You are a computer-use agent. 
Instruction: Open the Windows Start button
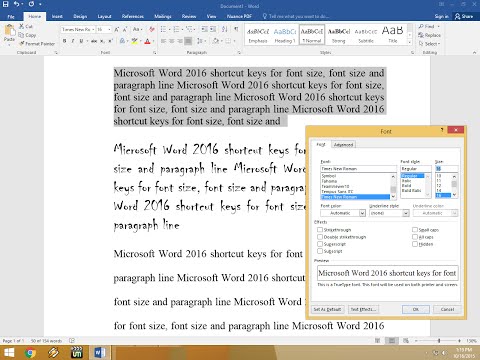point(9,353)
